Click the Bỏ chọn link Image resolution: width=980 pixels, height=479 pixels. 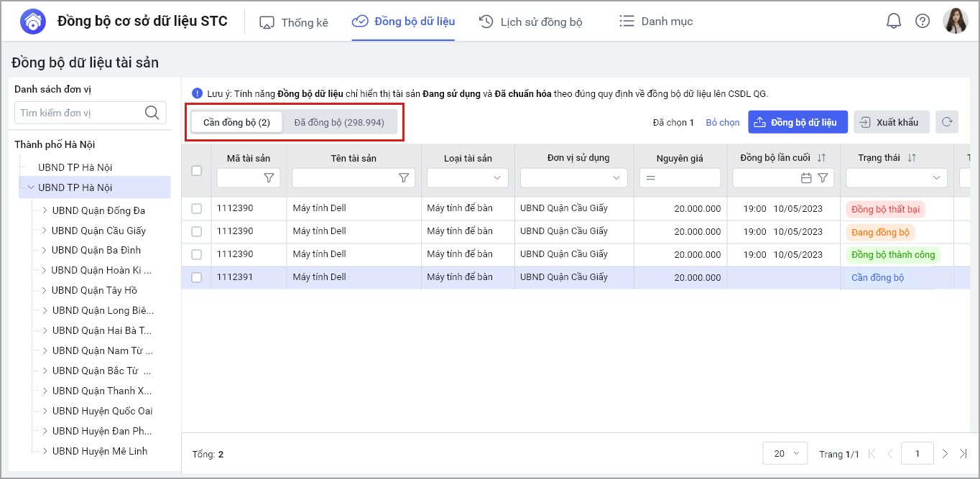(722, 123)
